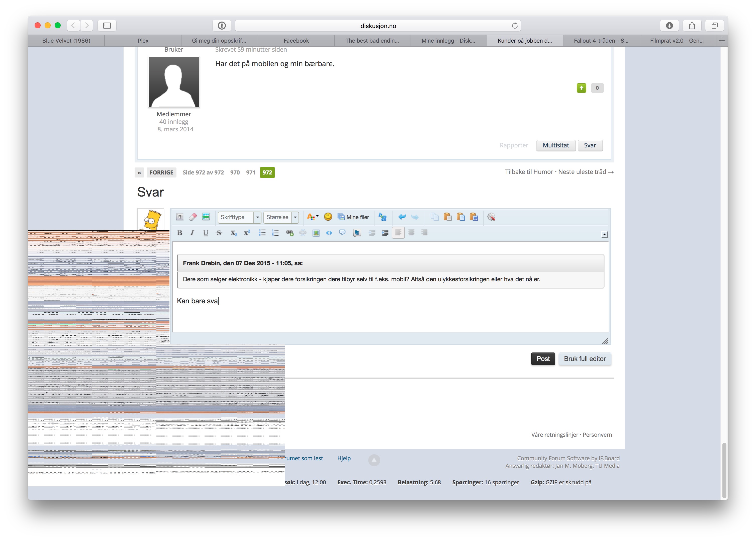Open the Størrelse size dropdown
Image resolution: width=756 pixels, height=540 pixels.
[281, 217]
